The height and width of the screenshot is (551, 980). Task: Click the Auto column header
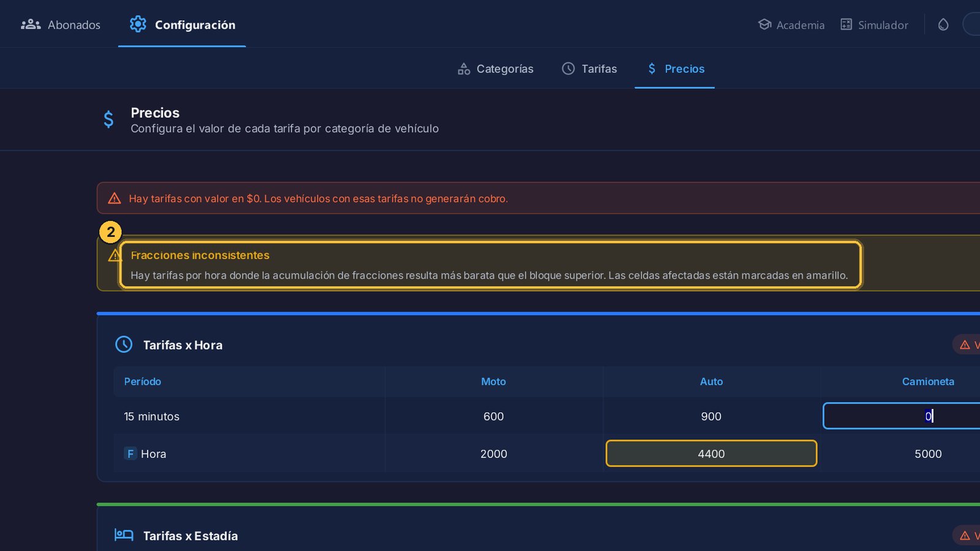point(711,381)
